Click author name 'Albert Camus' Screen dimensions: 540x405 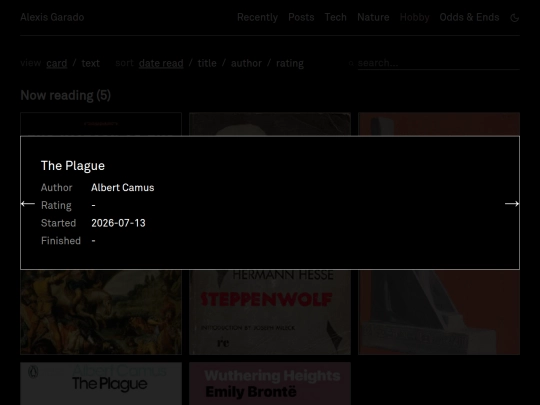click(123, 188)
